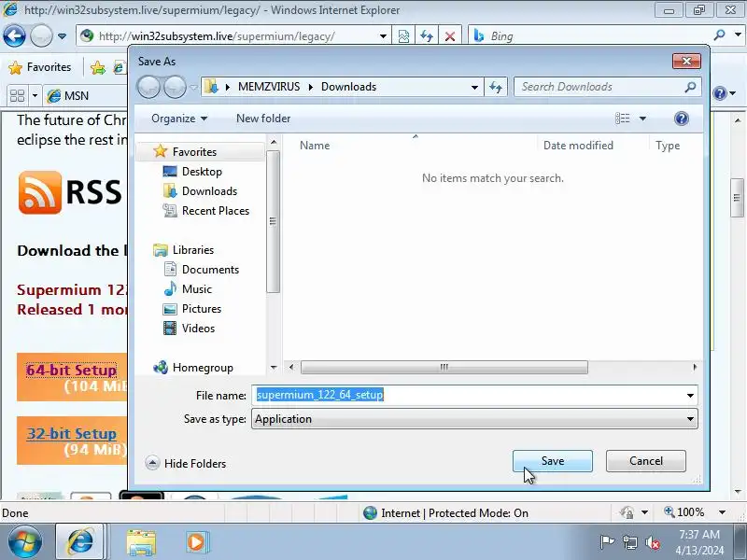This screenshot has width=747, height=560.
Task: Click 64-bit Setup download link
Action: [x=71, y=370]
